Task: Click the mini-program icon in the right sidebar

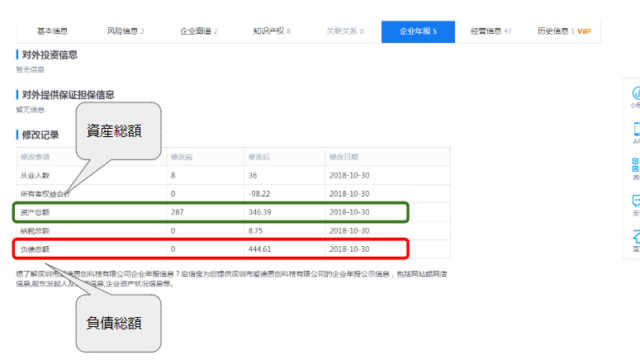Action: pos(636,93)
